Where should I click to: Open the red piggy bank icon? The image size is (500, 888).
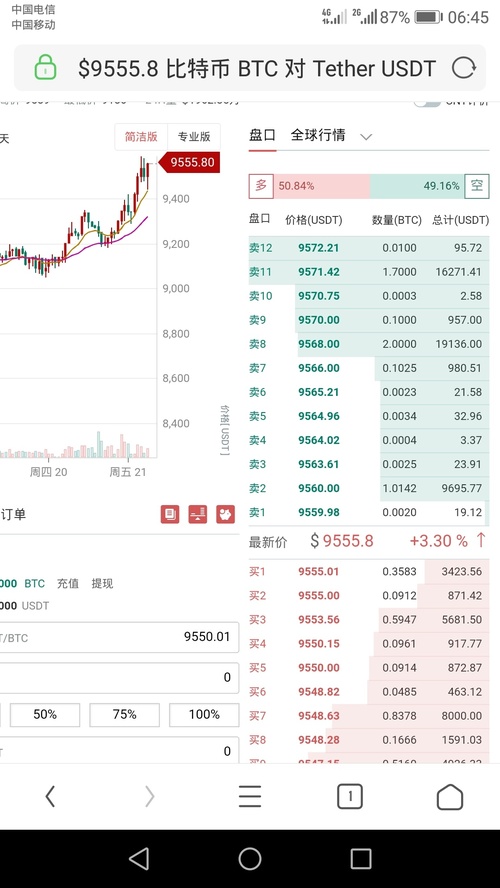(x=225, y=514)
